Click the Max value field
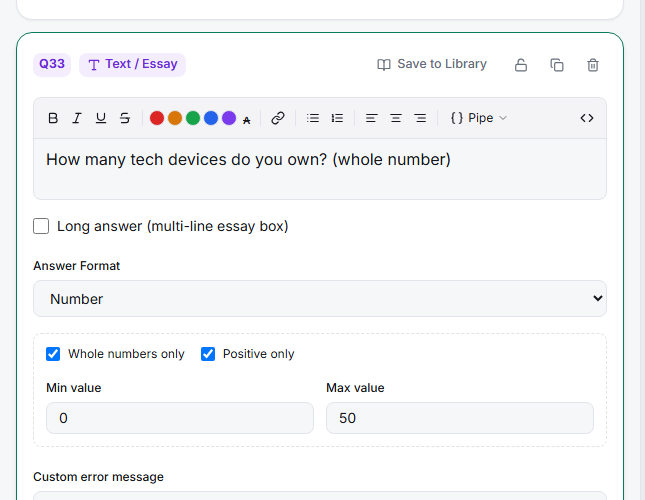This screenshot has height=500, width=645. point(460,418)
